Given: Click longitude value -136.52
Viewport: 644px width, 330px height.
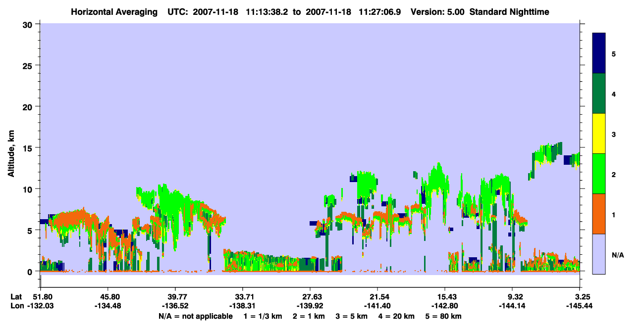Looking at the screenshot, I should pyautogui.click(x=175, y=306).
